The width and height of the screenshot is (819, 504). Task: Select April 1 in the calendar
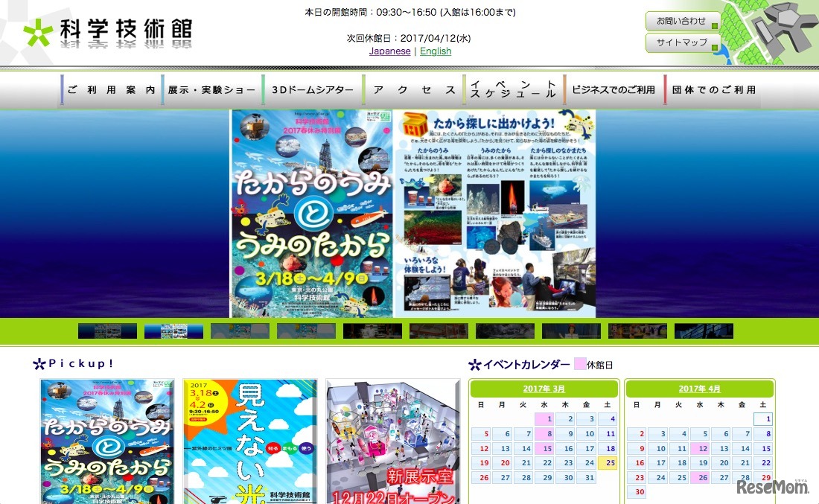point(762,419)
